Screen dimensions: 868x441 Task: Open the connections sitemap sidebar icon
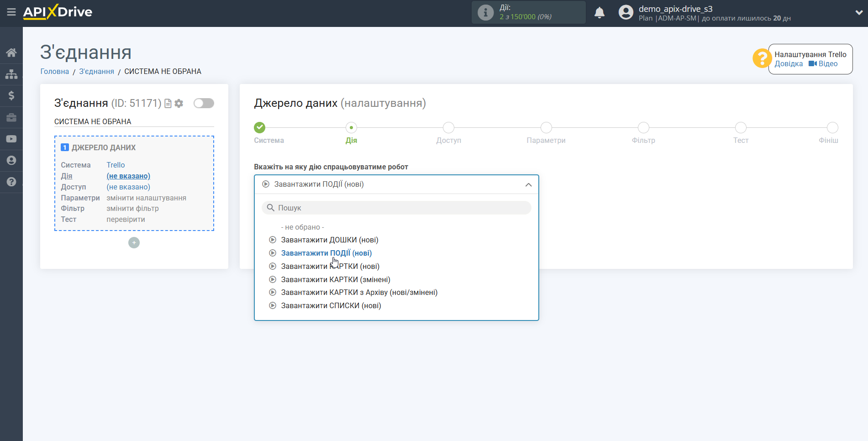[11, 74]
